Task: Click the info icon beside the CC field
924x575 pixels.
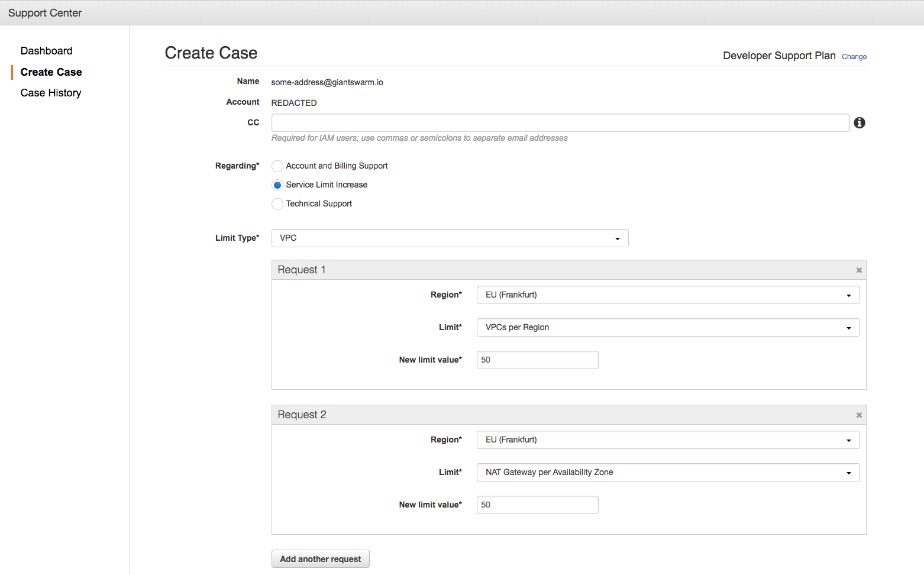Action: [859, 122]
